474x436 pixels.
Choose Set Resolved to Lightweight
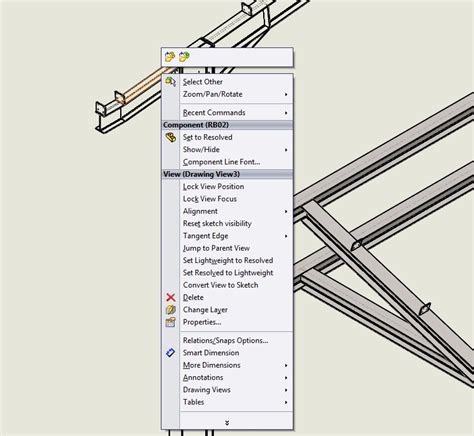pyautogui.click(x=227, y=273)
